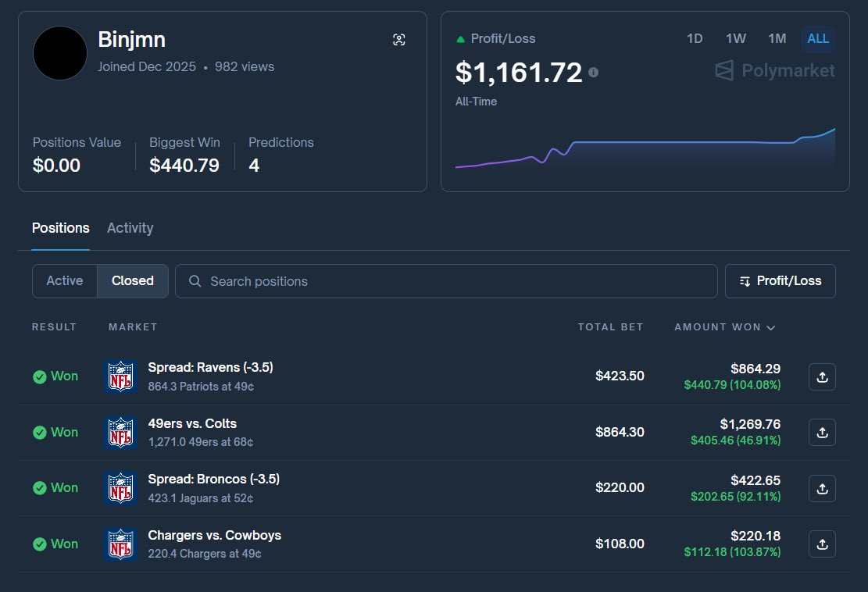Screen dimensions: 868x592
Task: Show Active positions
Action: click(65, 281)
